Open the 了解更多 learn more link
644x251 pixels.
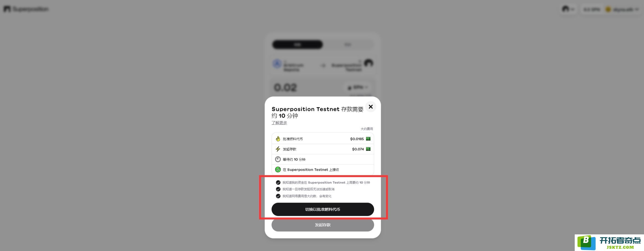[x=279, y=123]
